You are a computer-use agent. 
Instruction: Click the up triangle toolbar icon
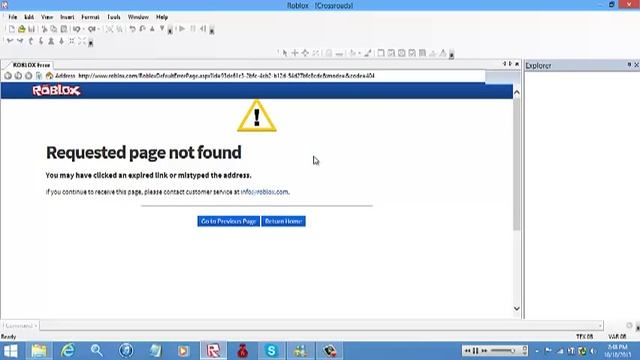point(152,29)
